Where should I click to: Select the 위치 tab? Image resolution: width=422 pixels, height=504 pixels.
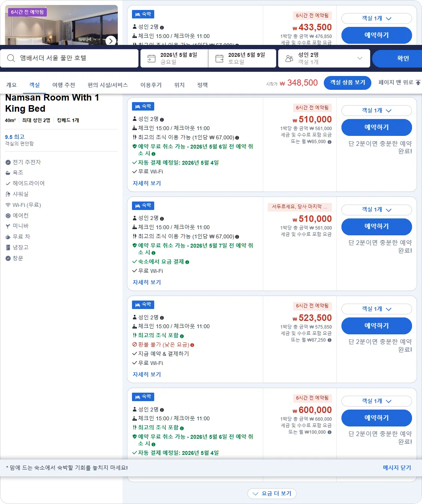(179, 85)
